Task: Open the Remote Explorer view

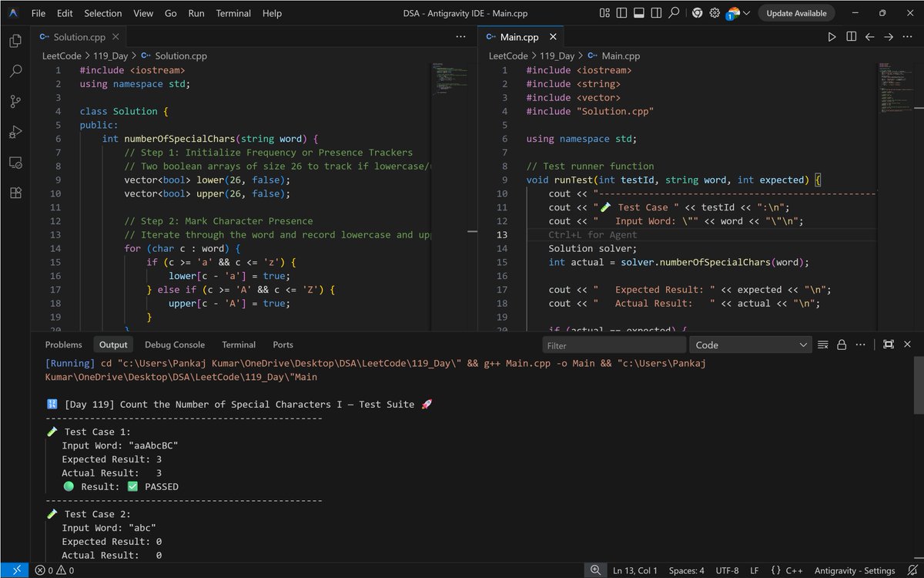Action: pos(15,162)
